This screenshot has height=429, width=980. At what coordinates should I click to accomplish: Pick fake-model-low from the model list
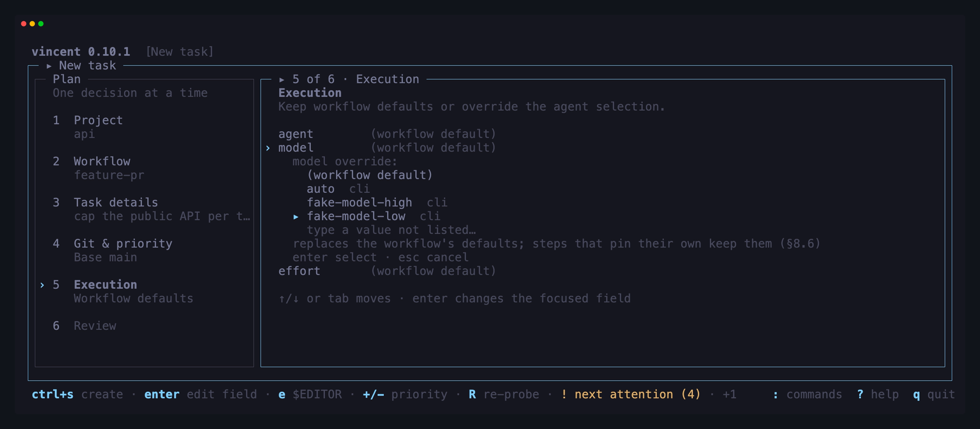pos(373,216)
